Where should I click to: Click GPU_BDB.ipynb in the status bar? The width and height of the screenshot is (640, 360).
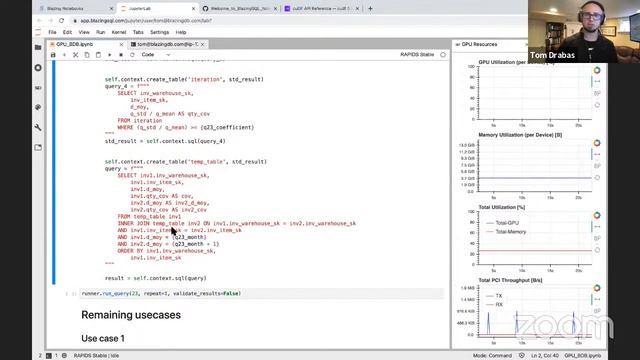[583, 356]
